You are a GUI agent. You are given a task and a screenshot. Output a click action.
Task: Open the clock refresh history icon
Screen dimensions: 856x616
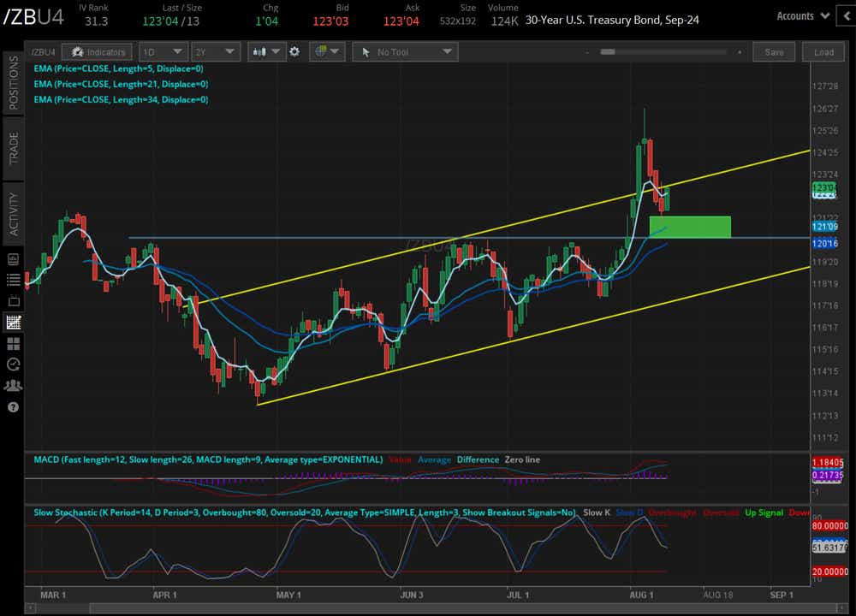13,364
